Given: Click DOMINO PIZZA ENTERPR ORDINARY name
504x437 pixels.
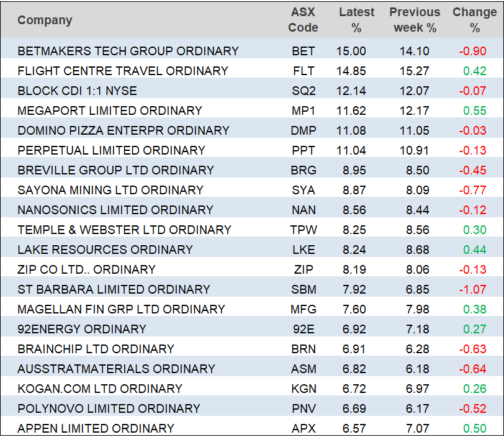Looking at the screenshot, I should point(124,130).
